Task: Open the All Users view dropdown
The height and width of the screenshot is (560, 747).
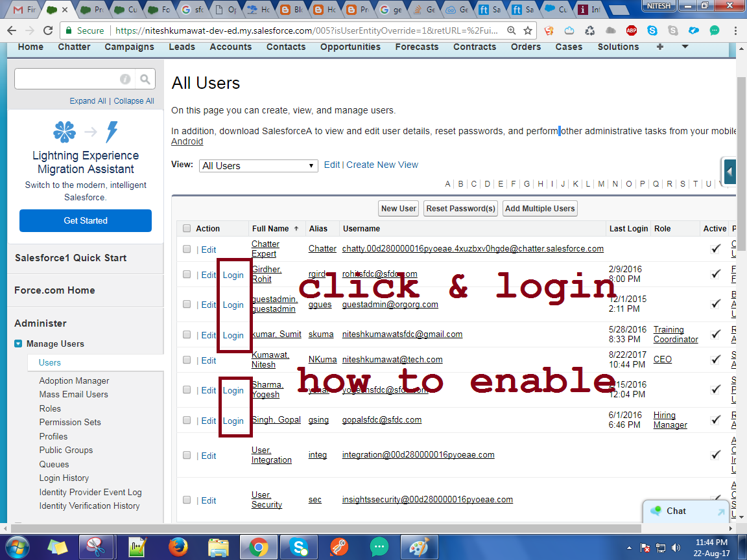Action: tap(258, 166)
